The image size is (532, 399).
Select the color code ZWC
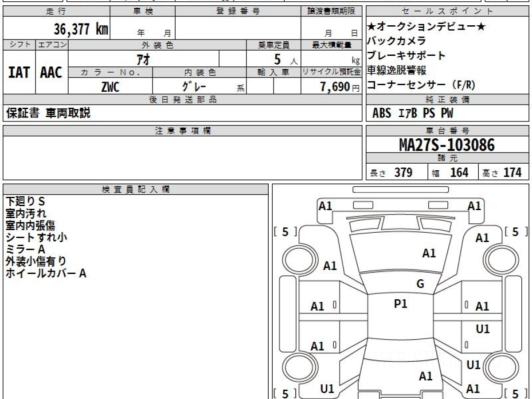(x=110, y=87)
